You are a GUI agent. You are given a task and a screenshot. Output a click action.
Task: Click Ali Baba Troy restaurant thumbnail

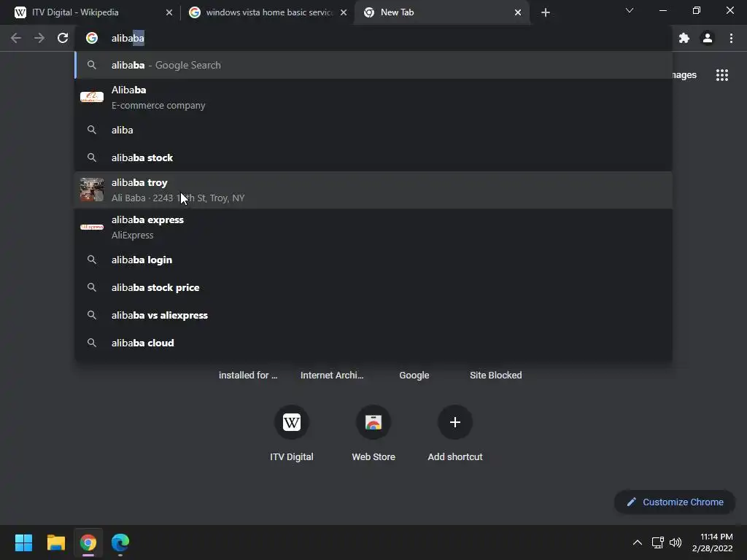[x=92, y=190]
